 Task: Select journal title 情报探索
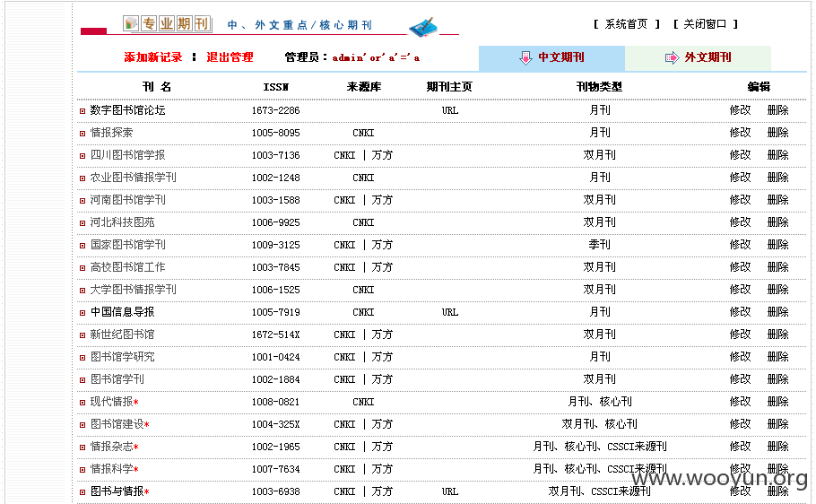pos(111,133)
